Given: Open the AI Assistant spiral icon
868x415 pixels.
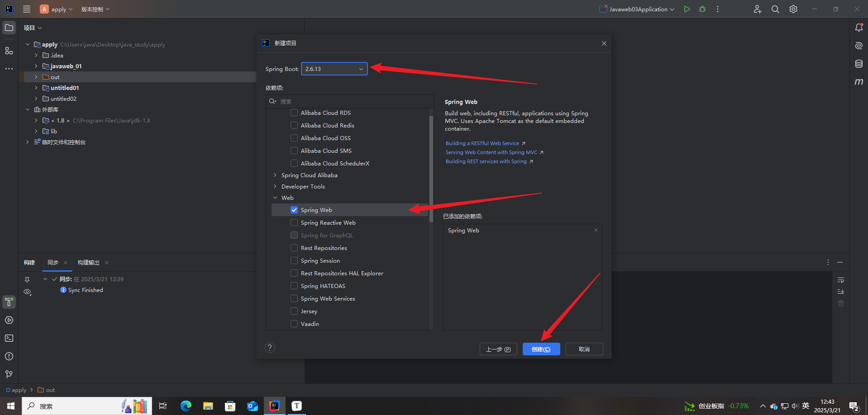Looking at the screenshot, I should coord(858,46).
